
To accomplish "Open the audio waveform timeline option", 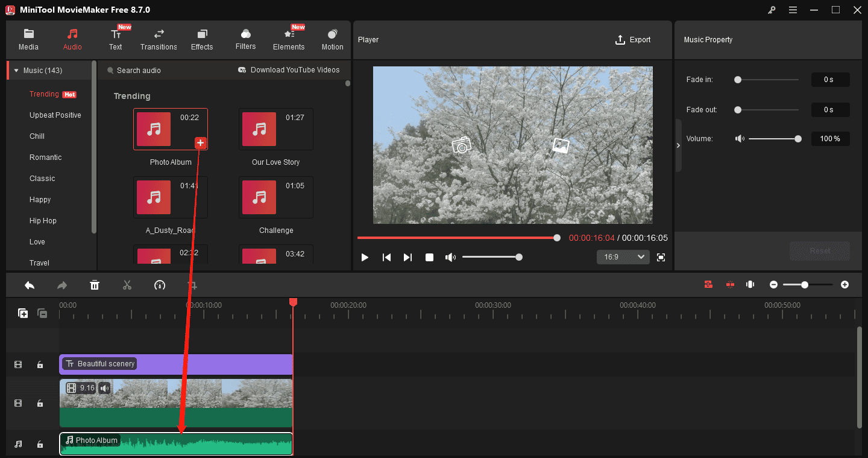I will [x=750, y=284].
